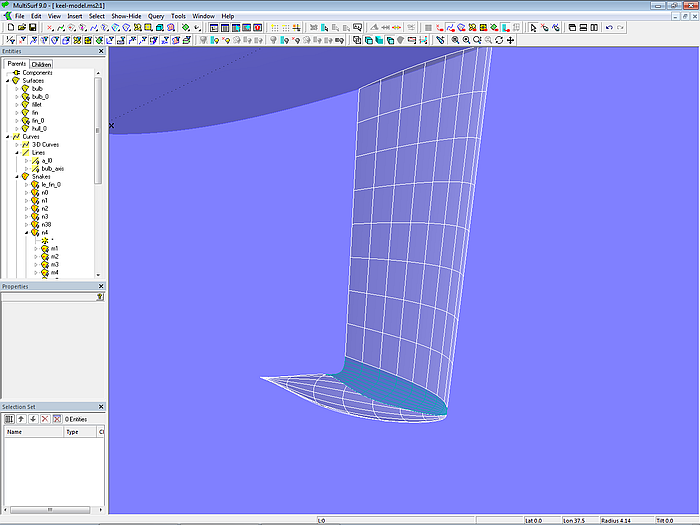
Task: Click the pan crosshair arrows icon
Action: (x=511, y=40)
